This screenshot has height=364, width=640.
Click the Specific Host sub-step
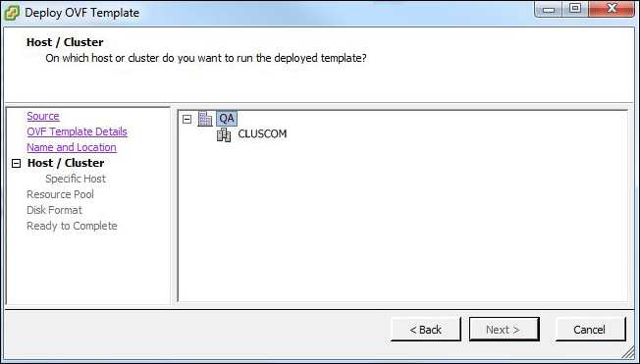76,179
